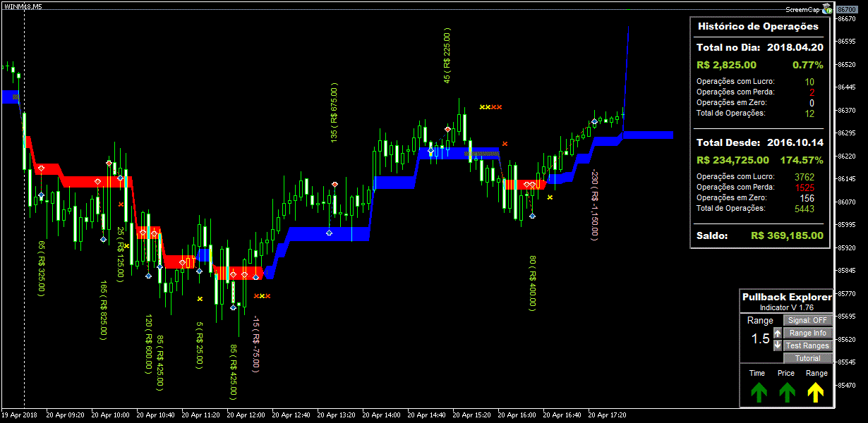Select the 135 (R$ 675.00) trade label
The width and height of the screenshot is (868, 423).
(x=334, y=113)
